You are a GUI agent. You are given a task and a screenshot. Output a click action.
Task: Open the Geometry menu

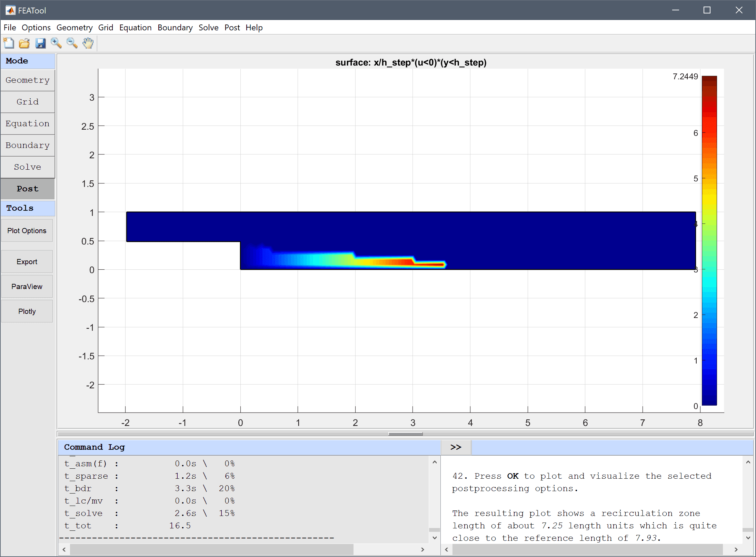coord(74,28)
